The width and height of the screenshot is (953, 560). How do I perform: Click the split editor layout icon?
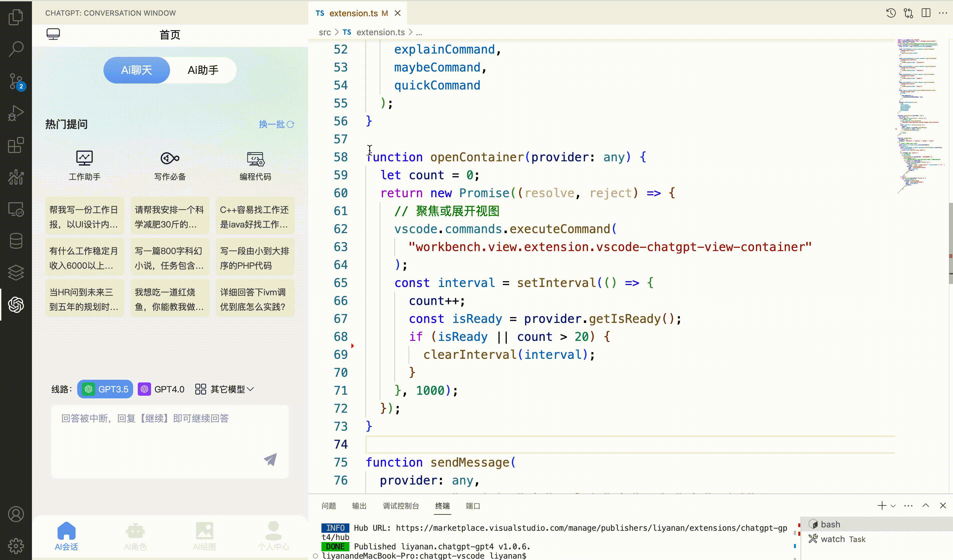point(926,13)
